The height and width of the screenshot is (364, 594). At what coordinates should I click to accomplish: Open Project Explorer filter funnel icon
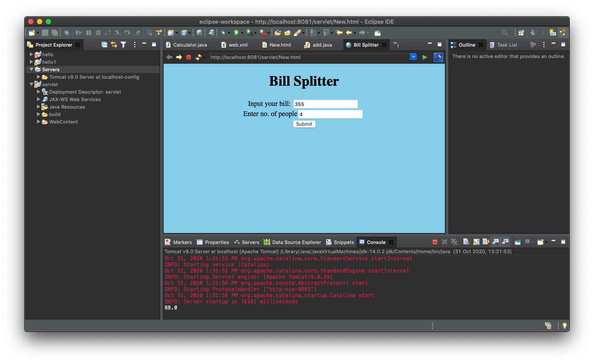coord(124,44)
